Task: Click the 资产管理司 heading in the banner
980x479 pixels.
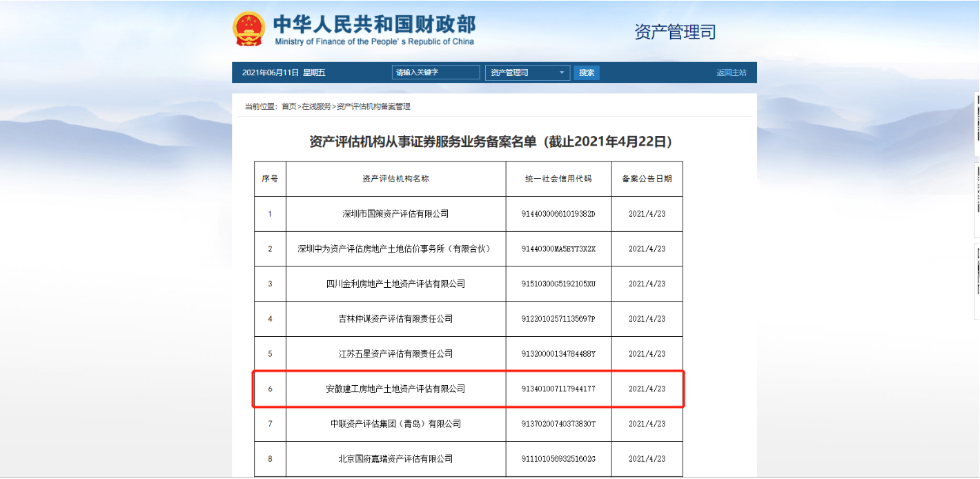Action: pyautogui.click(x=675, y=32)
